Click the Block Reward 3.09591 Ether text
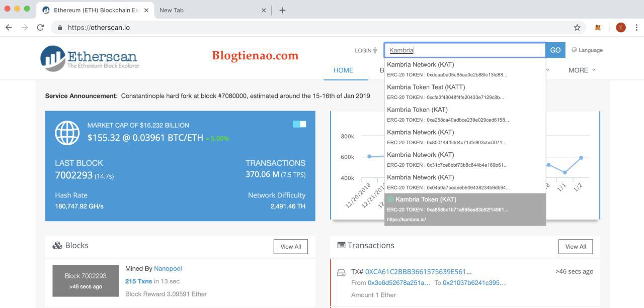 166,294
